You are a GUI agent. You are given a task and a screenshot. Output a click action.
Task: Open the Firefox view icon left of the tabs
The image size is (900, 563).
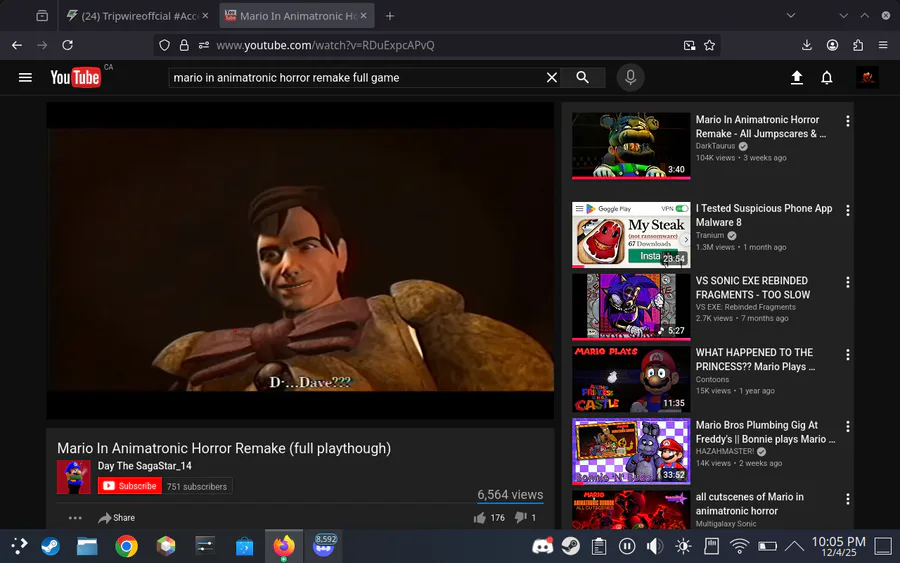pyautogui.click(x=42, y=16)
